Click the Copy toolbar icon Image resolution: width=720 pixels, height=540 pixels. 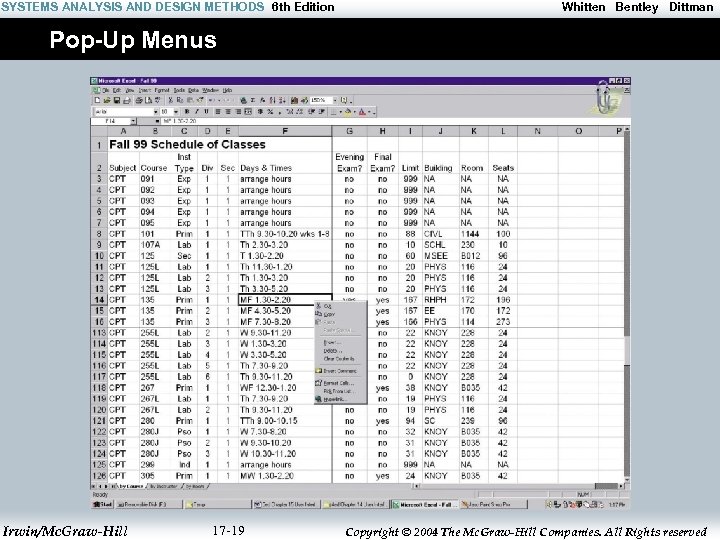pyautogui.click(x=180, y=100)
